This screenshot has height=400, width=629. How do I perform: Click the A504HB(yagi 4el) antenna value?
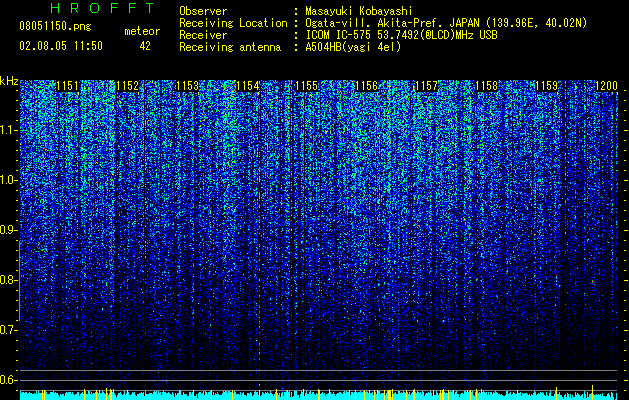(x=353, y=47)
